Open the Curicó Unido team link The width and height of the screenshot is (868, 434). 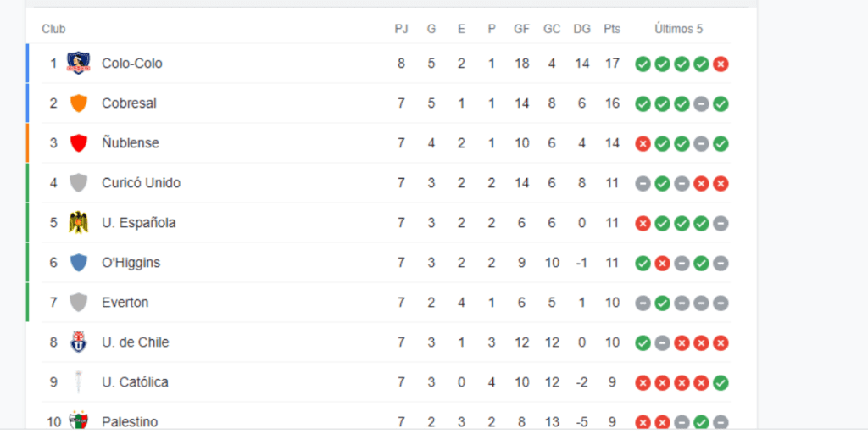click(x=142, y=183)
